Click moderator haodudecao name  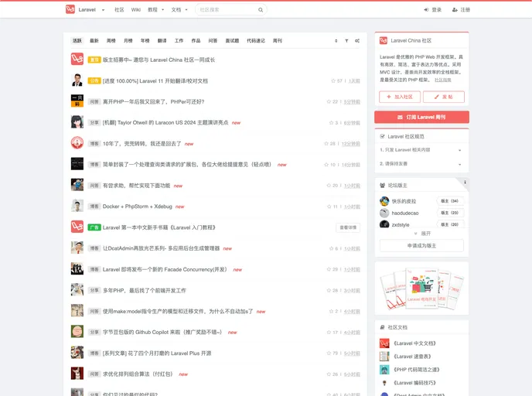(405, 213)
